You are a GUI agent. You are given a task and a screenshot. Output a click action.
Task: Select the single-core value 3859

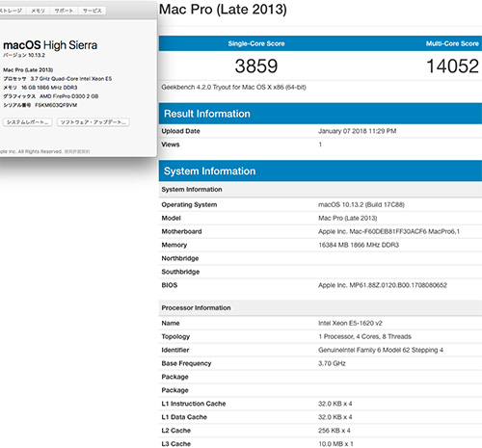pyautogui.click(x=256, y=66)
